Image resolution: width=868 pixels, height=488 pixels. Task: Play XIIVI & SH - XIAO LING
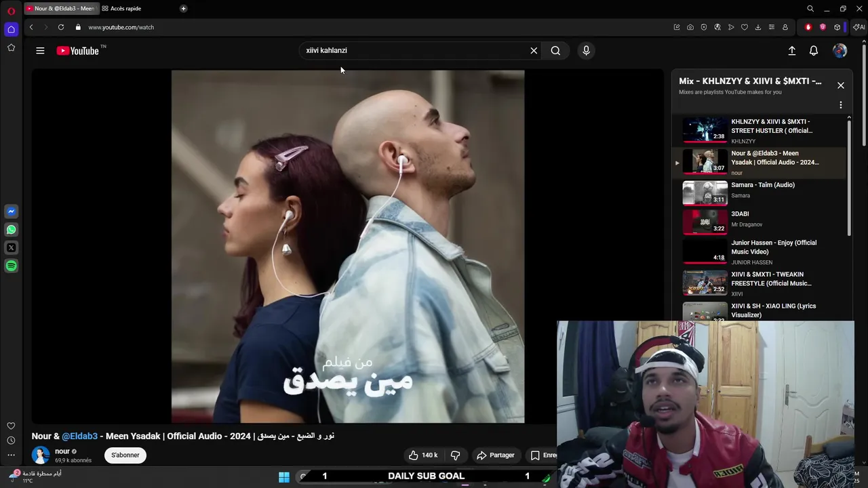(x=759, y=310)
